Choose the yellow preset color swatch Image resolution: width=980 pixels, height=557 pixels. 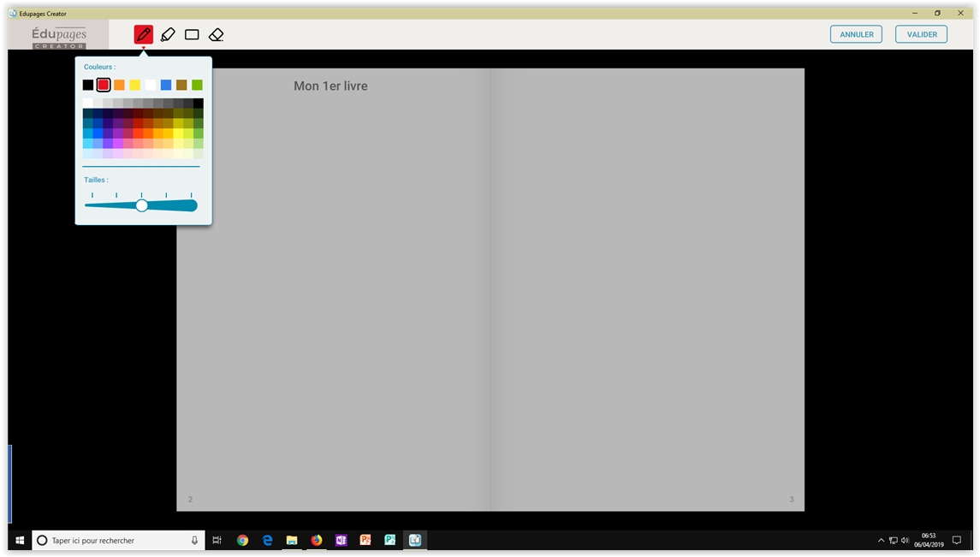pos(134,85)
